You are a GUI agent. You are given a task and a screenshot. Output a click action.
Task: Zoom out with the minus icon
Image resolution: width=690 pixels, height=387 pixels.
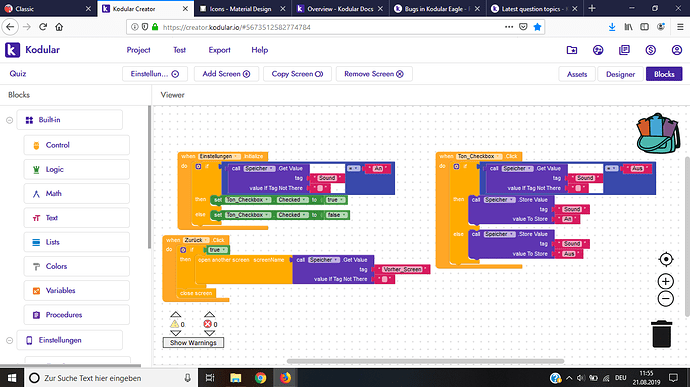666,299
